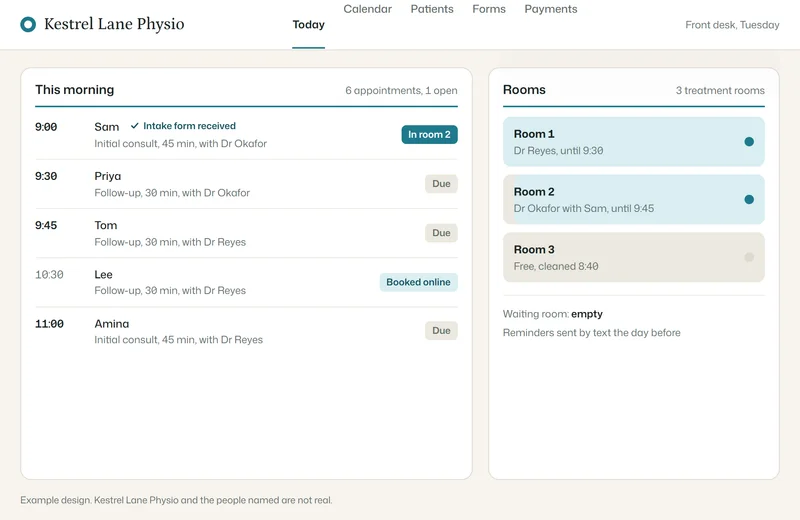
Task: Go to the Forms tab
Action: point(489,9)
